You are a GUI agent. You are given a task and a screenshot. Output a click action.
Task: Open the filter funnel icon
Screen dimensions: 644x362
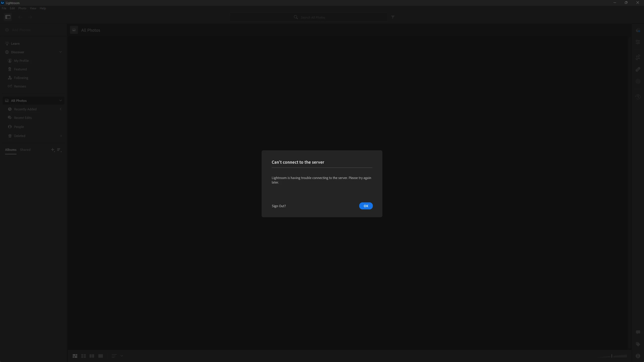393,17
